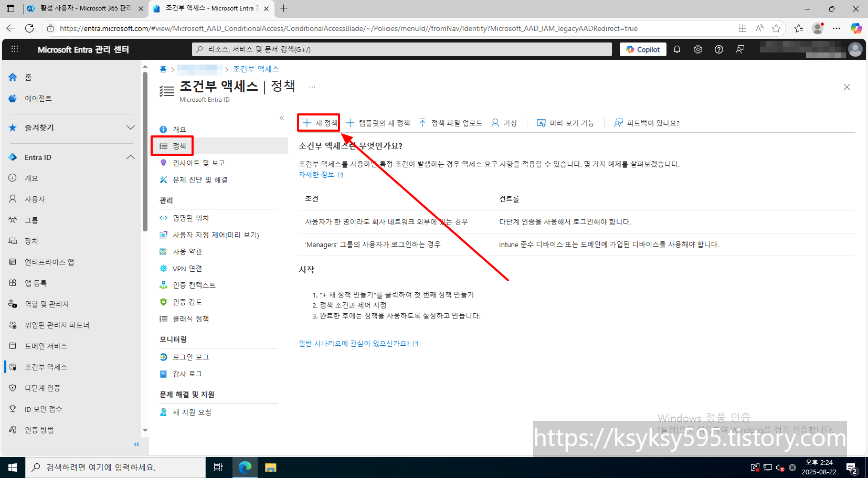The width and height of the screenshot is (868, 478).
Task: Open 문제 진단 및 해결
Action: click(x=200, y=179)
